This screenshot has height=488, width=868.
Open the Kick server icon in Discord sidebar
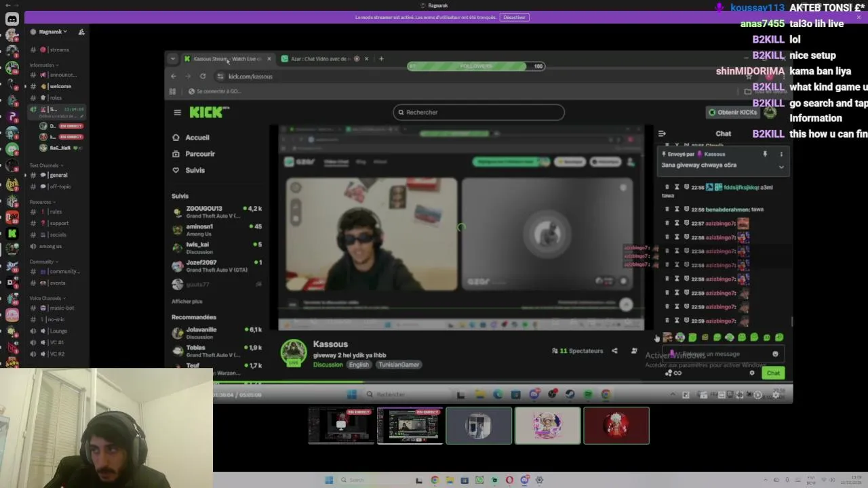tap(12, 233)
